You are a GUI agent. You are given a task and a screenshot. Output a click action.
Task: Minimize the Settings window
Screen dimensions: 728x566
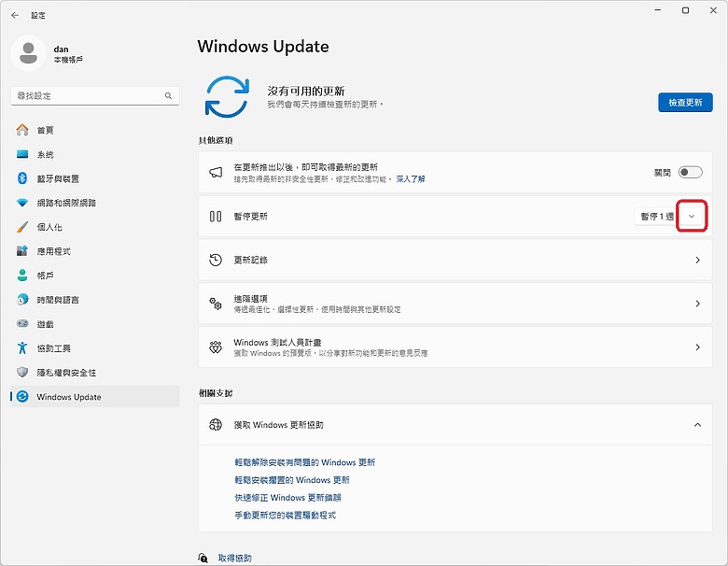coord(658,10)
